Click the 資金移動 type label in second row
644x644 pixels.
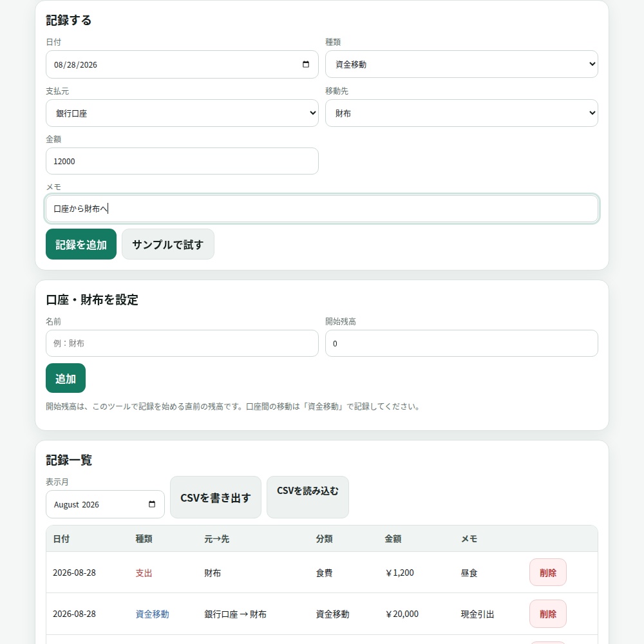pos(153,614)
